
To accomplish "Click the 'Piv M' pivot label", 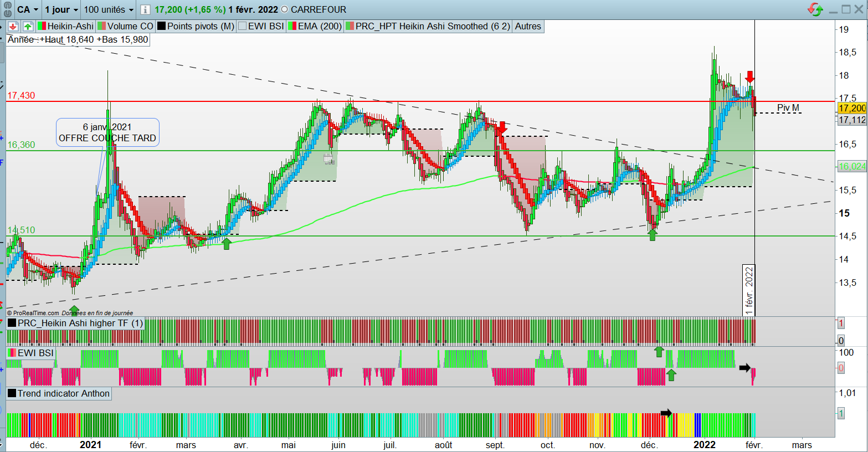I will pyautogui.click(x=788, y=107).
